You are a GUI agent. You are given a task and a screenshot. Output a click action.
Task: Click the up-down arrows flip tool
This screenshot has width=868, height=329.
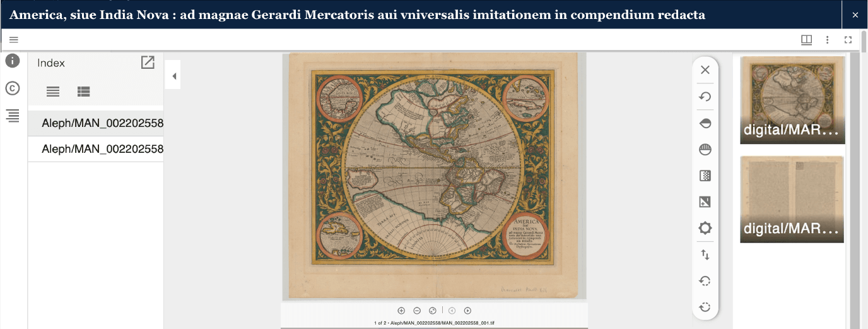coord(705,254)
